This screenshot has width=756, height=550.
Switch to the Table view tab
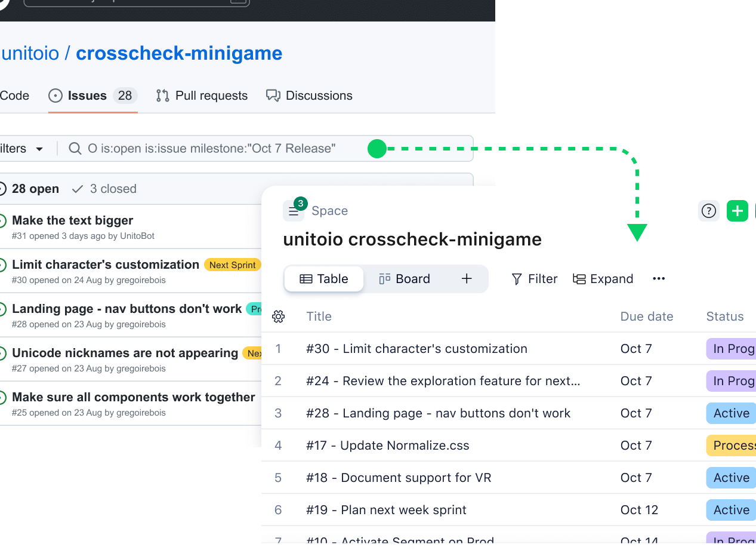[x=324, y=279]
